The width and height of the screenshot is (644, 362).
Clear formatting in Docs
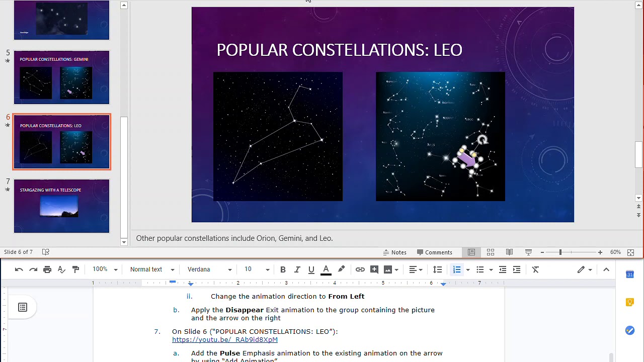[x=535, y=269]
